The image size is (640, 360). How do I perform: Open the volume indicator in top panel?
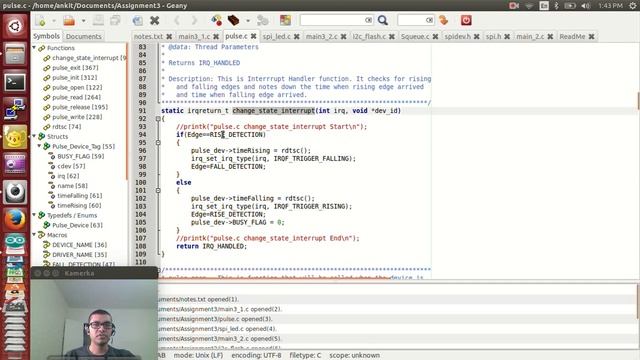[586, 6]
